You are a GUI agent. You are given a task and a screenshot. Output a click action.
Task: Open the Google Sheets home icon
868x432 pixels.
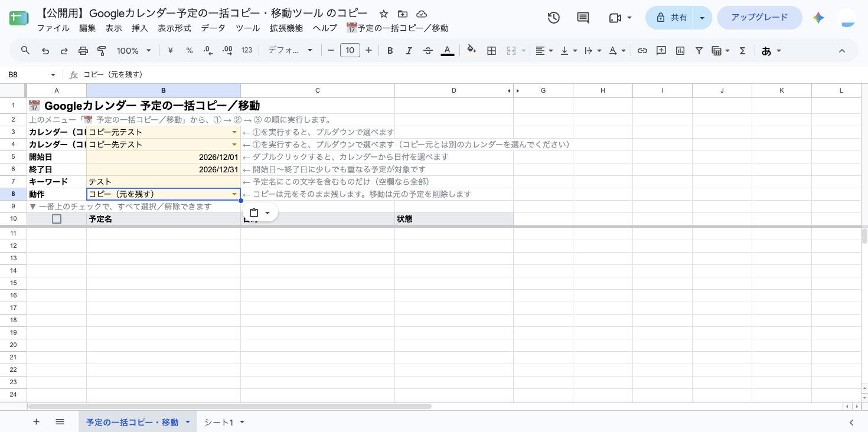[19, 18]
